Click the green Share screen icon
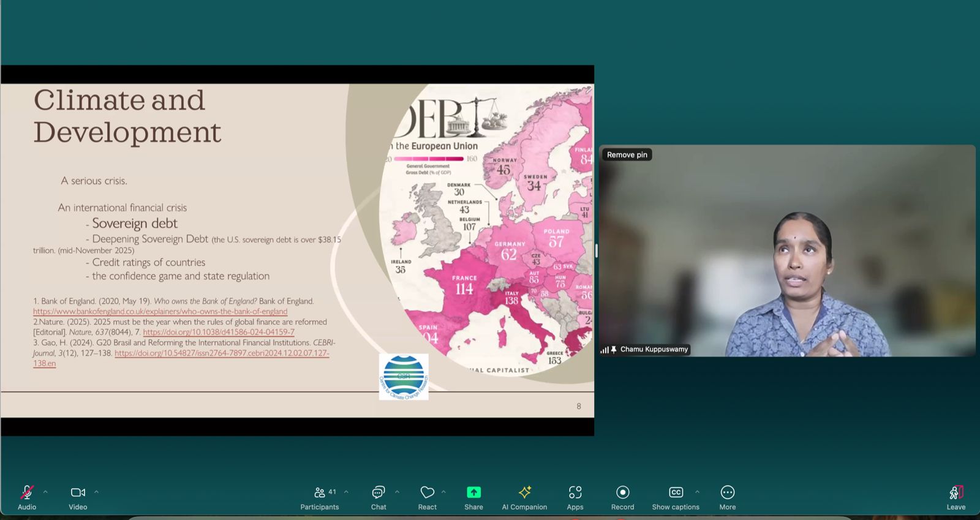 click(473, 492)
